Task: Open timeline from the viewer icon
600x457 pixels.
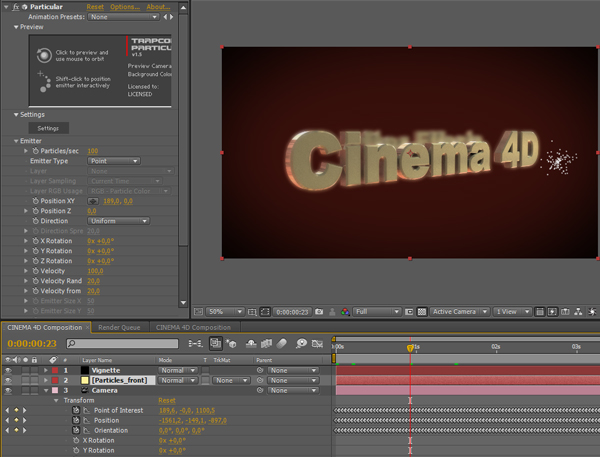Action: [565, 312]
